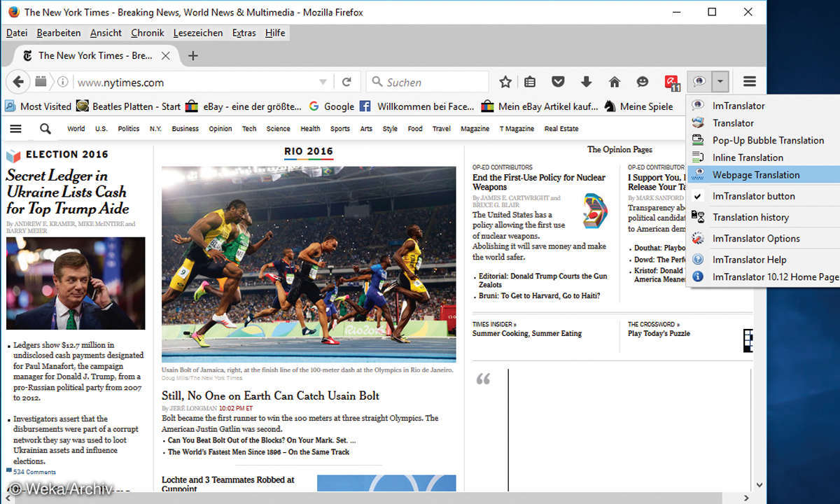This screenshot has height=504, width=840.
Task: Open a new tab with the plus button
Action: click(193, 55)
